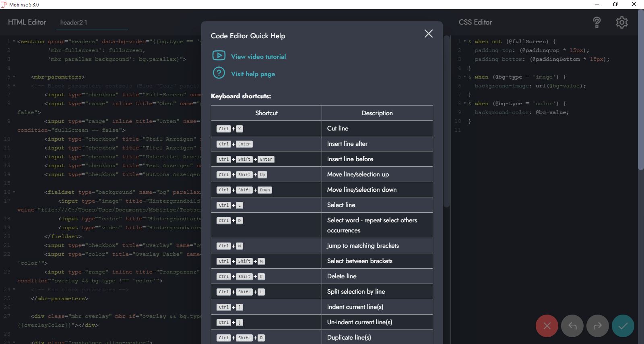The height and width of the screenshot is (344, 644).
Task: Fold the fieldset block at HTML line 16
Action: tap(14, 192)
